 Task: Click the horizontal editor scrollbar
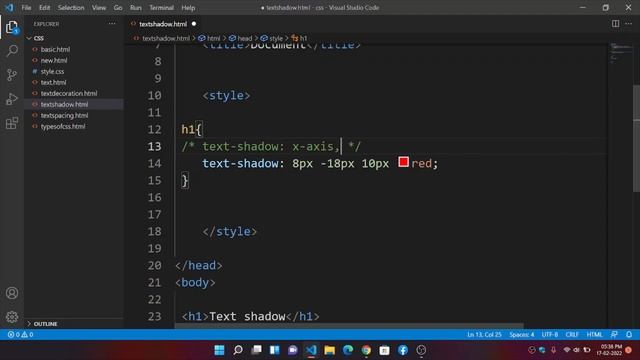[349, 326]
